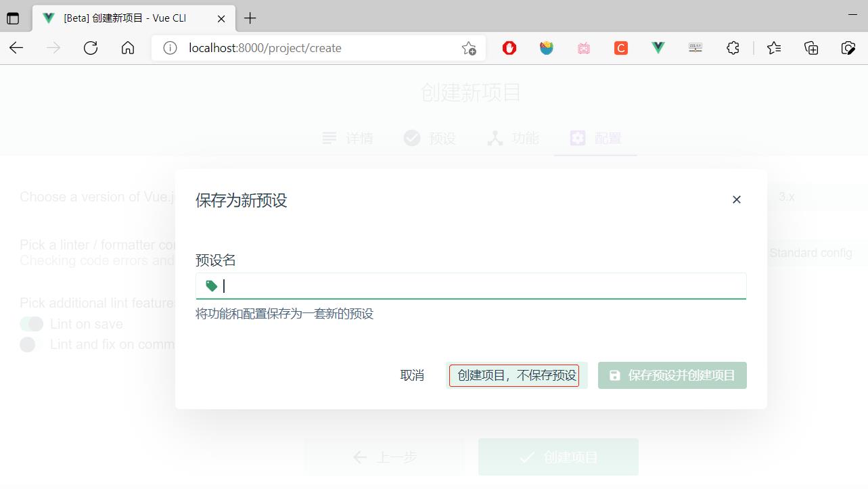This screenshot has height=489, width=868.
Task: Click the 上一步 previous step button
Action: point(384,457)
